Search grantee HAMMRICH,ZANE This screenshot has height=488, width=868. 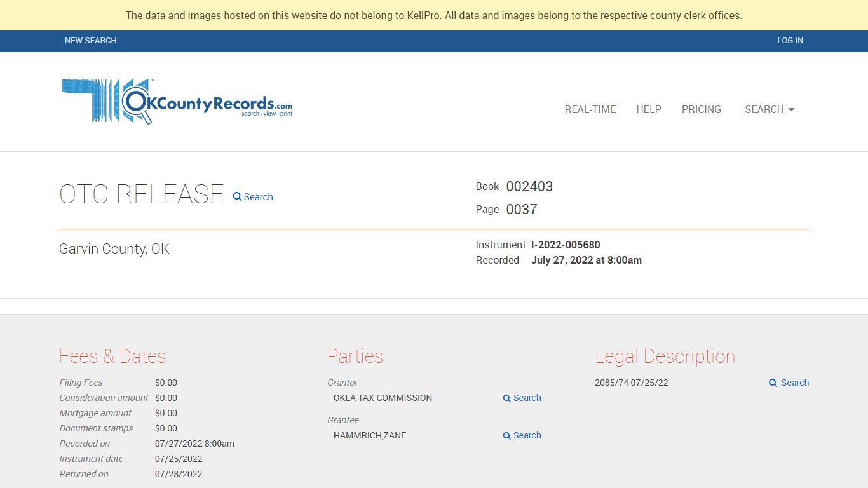click(x=522, y=435)
